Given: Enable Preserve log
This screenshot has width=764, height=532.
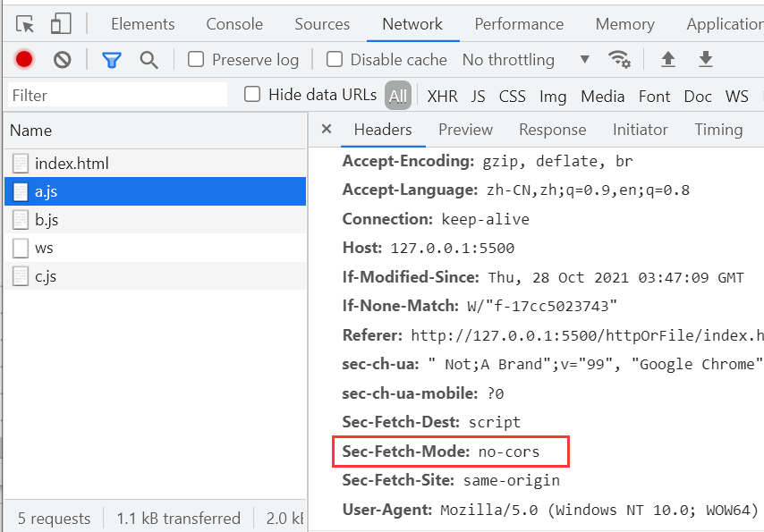Looking at the screenshot, I should coord(193,59).
